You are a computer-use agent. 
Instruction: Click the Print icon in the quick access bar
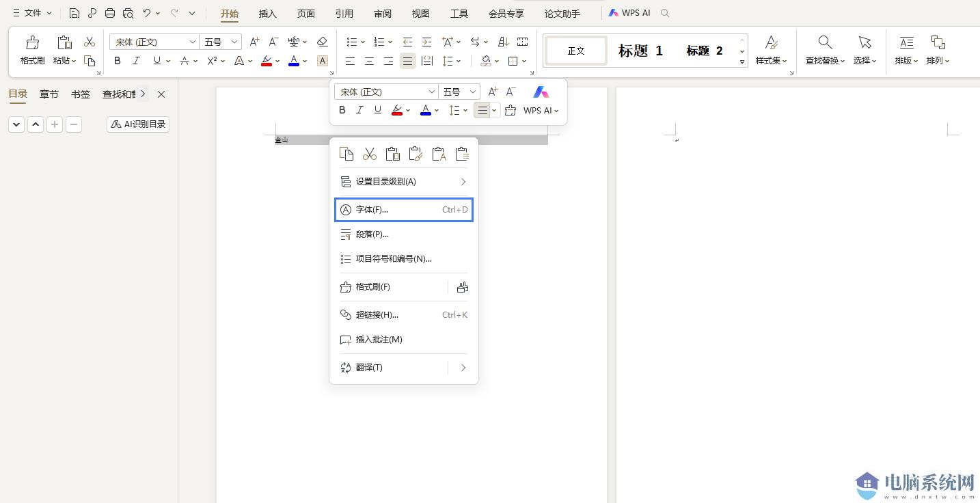pos(110,13)
